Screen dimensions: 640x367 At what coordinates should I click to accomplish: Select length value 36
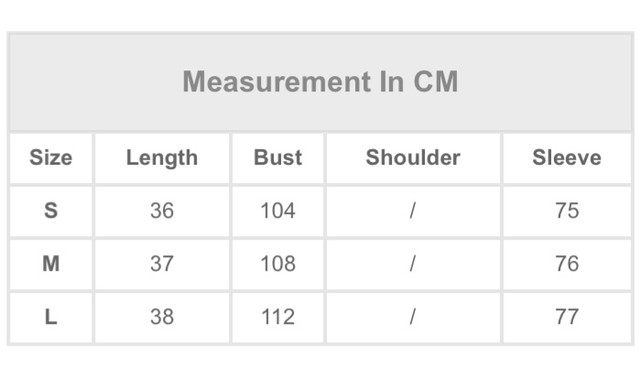coord(162,211)
